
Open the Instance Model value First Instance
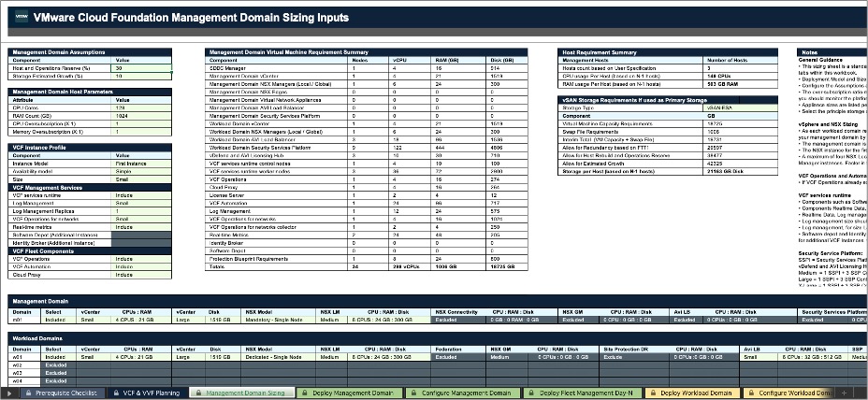141,164
